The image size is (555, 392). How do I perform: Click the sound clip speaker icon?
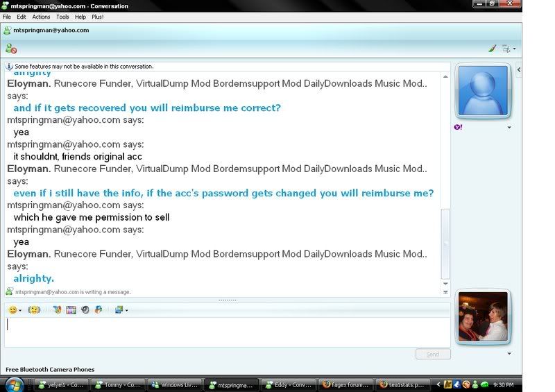[85, 310]
